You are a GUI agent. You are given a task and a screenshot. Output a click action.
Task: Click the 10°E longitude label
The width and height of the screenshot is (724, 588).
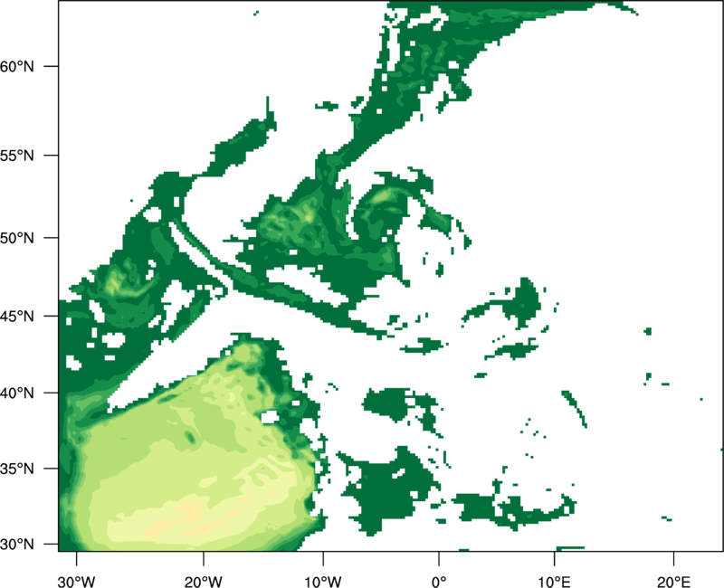[554, 581]
